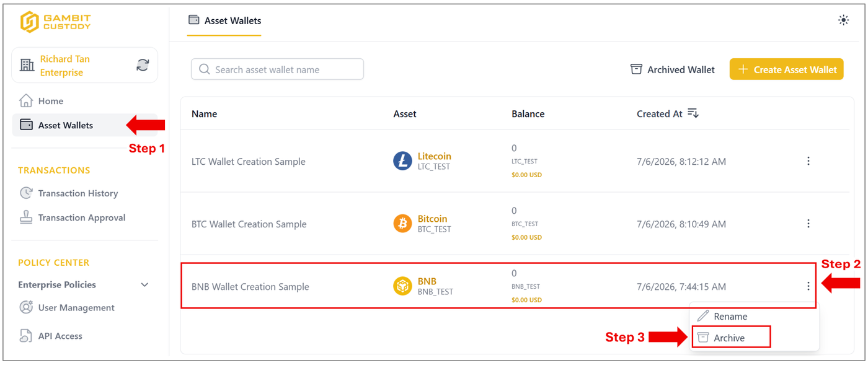Open the BNB wallet three-dot menu
This screenshot has height=368, width=868.
pos(808,286)
